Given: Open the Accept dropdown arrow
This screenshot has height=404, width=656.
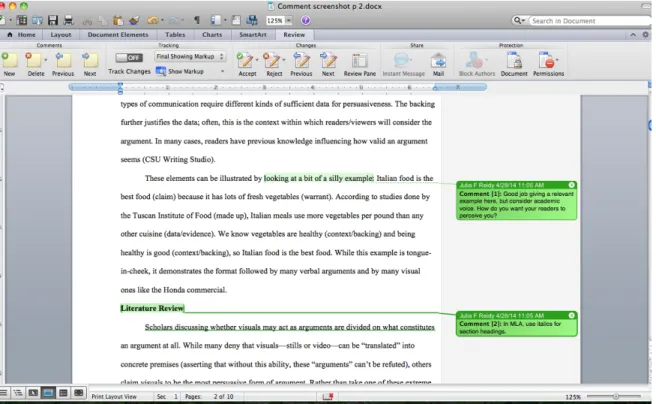Looking at the screenshot, I should point(256,60).
